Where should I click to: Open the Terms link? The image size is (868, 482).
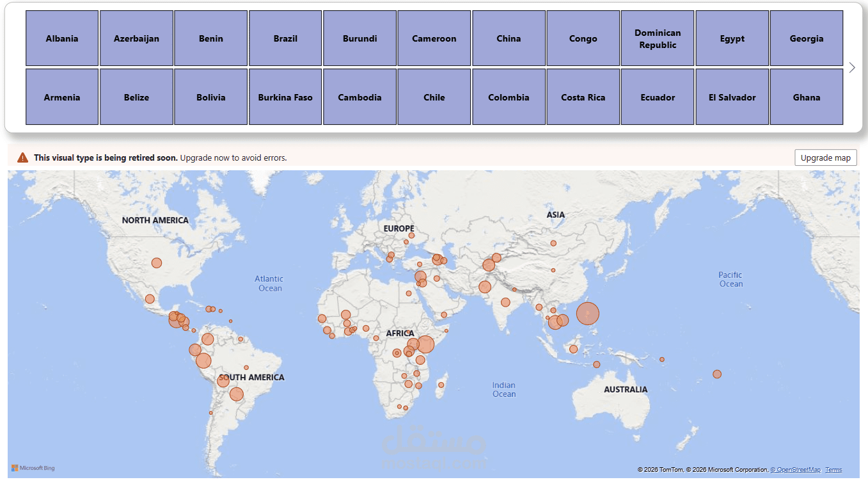click(x=833, y=470)
